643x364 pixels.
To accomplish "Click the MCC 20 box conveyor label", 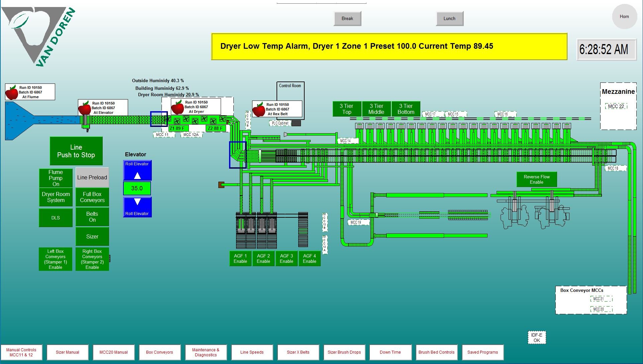I will tap(601, 309).
